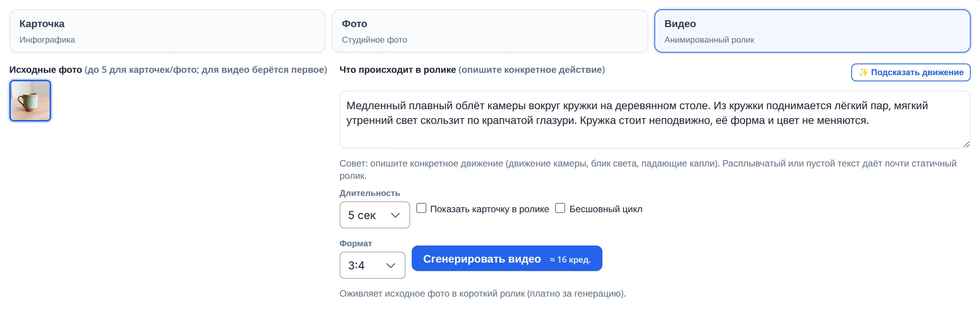Screen dimensions: 980x309
Task: Grab the text area resize handle
Action: coord(966,144)
